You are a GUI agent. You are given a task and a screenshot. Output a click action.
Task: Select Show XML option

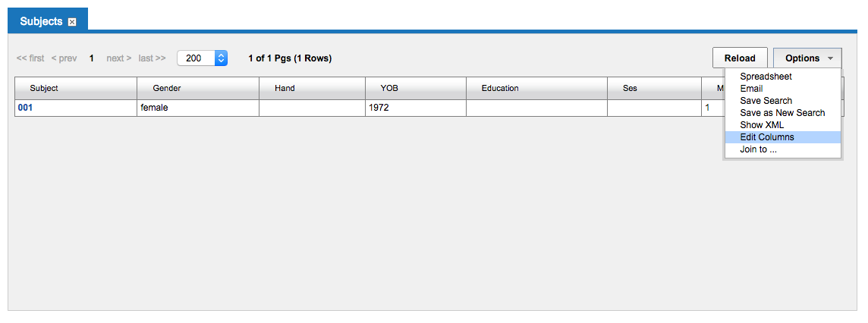coord(762,125)
